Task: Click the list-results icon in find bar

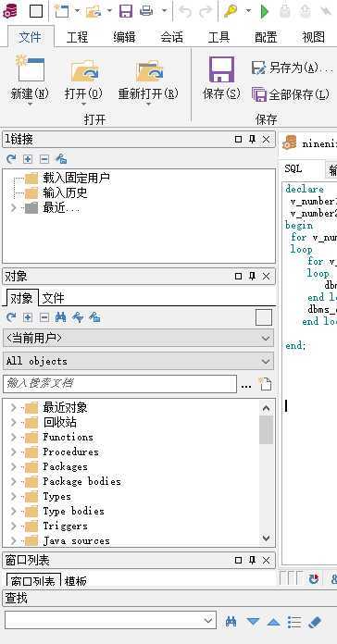Action: (294, 622)
